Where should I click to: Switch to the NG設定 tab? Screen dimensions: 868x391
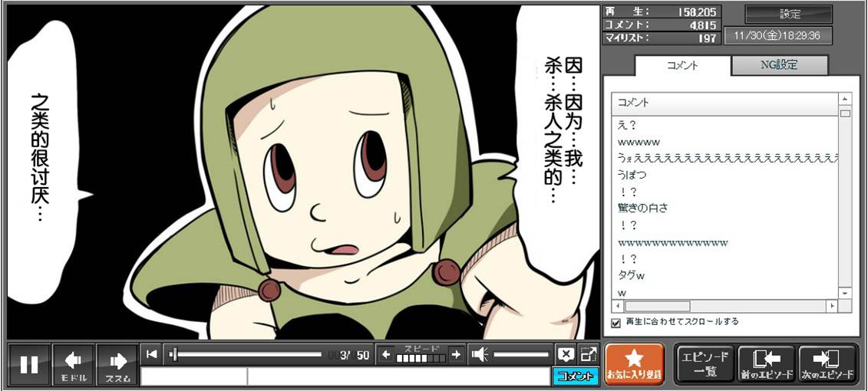click(779, 65)
